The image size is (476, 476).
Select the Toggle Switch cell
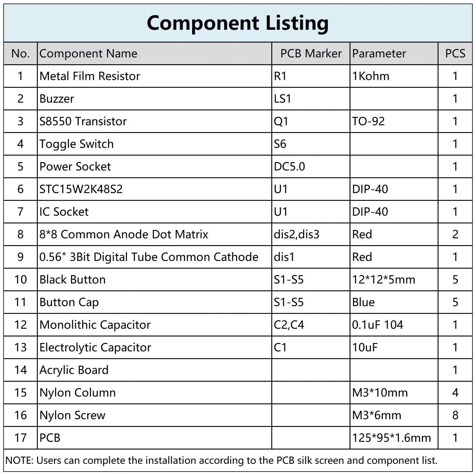point(76,144)
